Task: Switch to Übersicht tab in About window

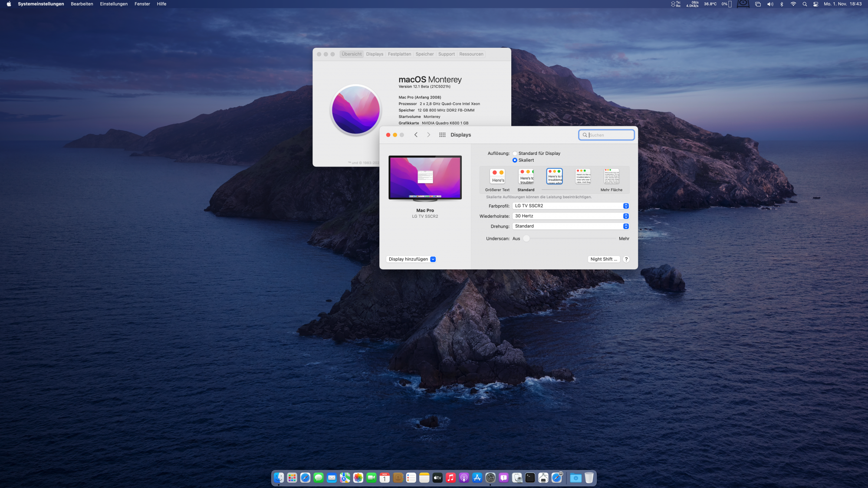Action: point(352,54)
